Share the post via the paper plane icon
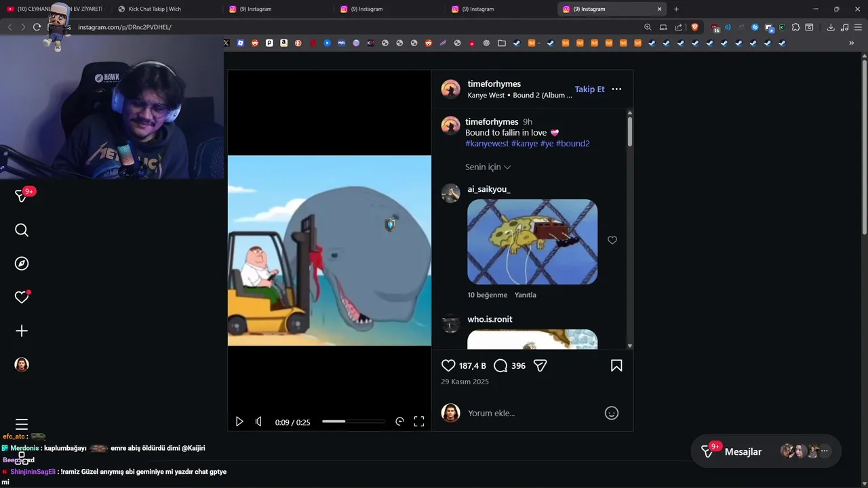Screen dimensions: 868x488 coord(540,365)
